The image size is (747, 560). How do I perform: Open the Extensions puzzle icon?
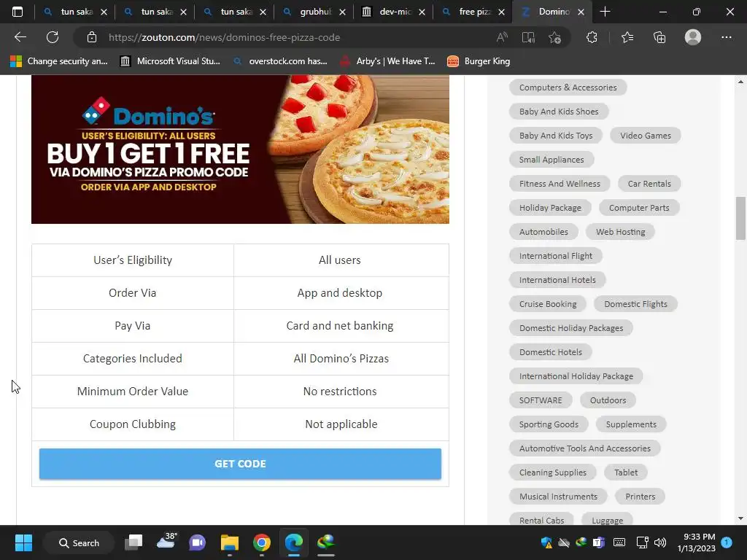tap(592, 37)
